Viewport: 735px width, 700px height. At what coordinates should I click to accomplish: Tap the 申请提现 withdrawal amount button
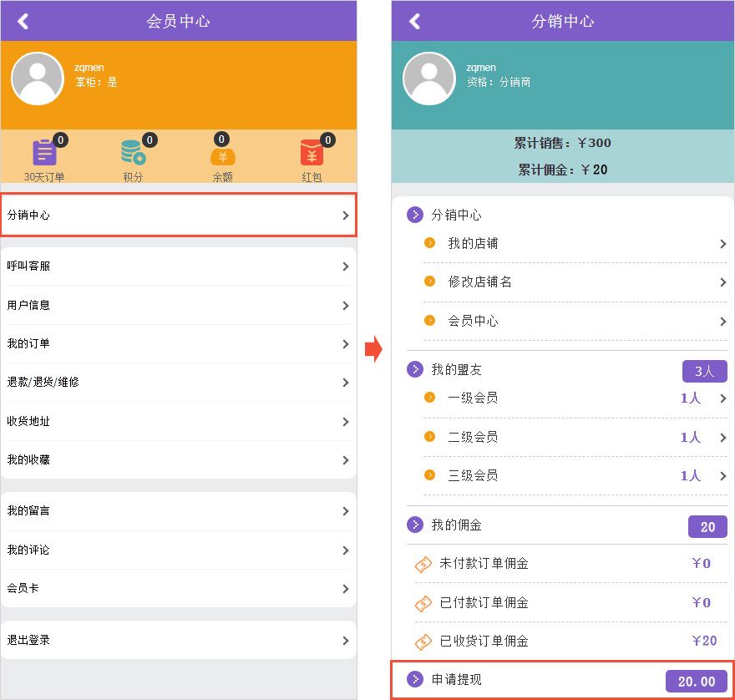(x=696, y=681)
